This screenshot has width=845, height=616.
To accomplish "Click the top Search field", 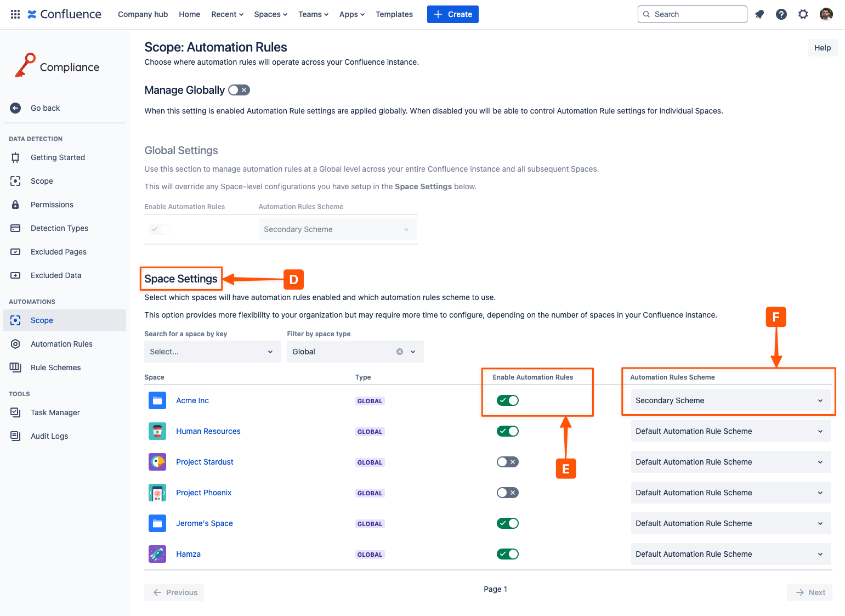I will click(x=693, y=14).
